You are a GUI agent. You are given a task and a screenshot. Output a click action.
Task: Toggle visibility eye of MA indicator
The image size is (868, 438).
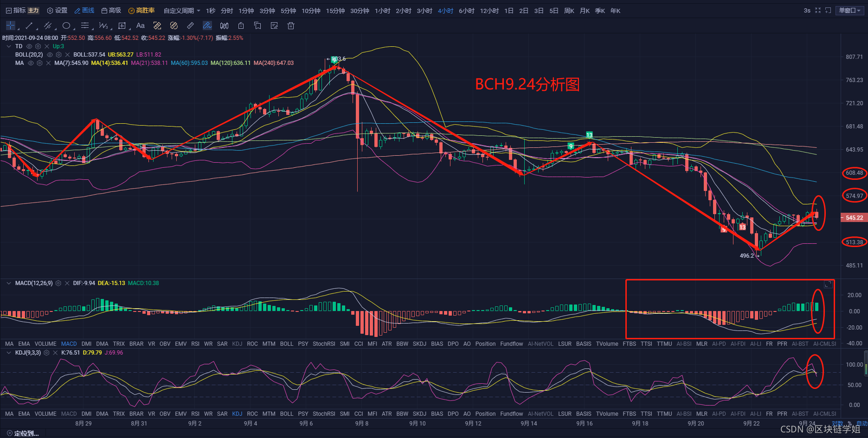(x=31, y=63)
